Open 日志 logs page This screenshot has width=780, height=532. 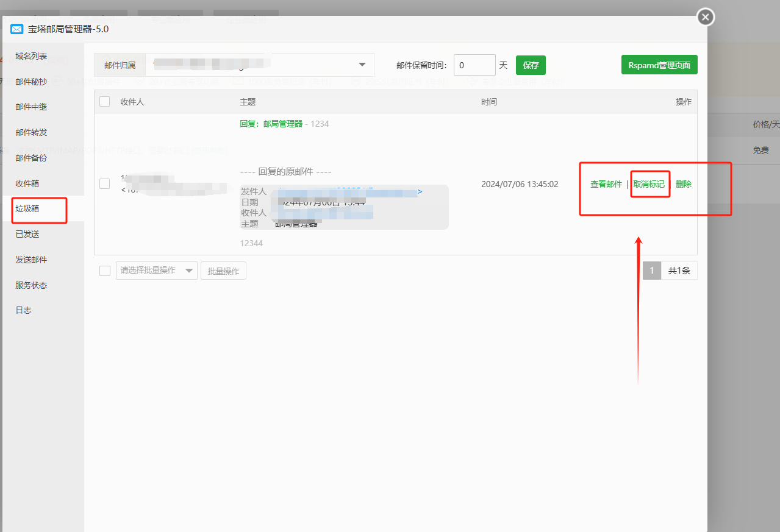[x=23, y=310]
